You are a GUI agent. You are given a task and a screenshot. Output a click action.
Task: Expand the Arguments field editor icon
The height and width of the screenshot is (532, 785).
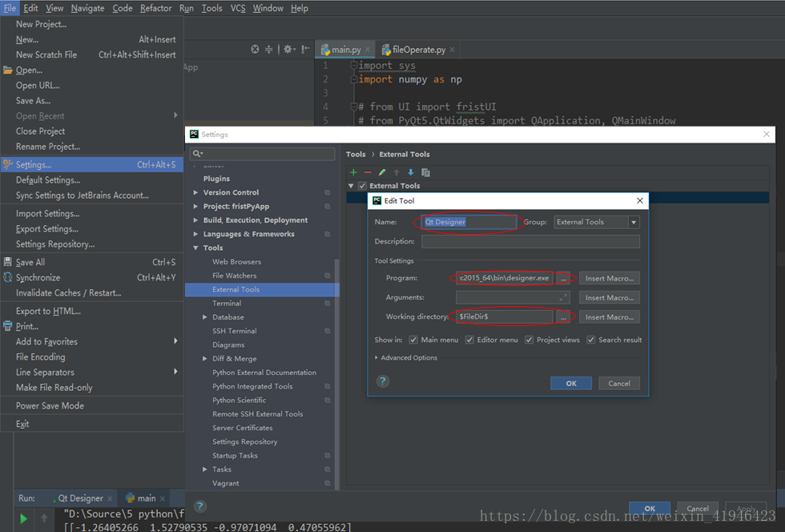click(x=563, y=297)
